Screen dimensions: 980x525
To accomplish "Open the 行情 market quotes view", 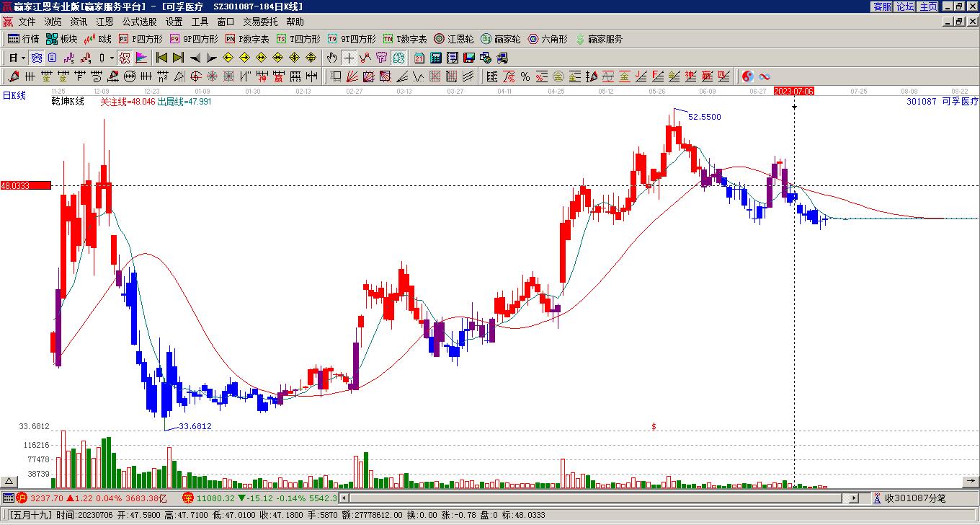I will pyautogui.click(x=23, y=39).
